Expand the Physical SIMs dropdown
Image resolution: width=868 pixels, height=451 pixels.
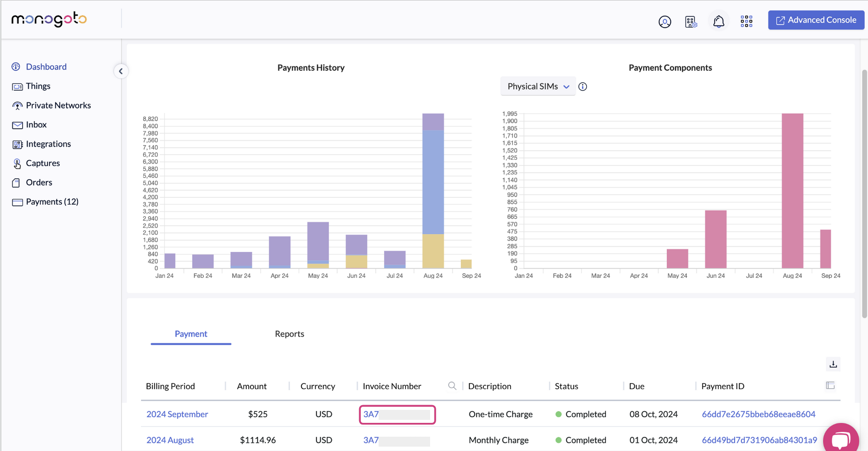(538, 87)
